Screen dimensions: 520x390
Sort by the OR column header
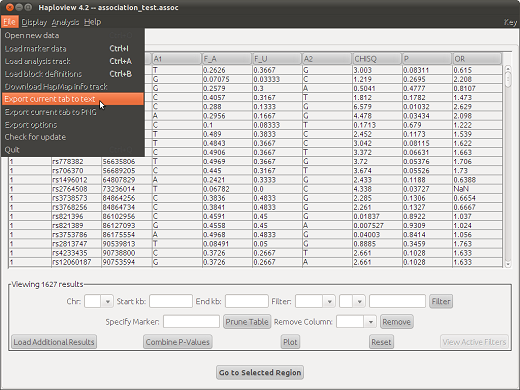[x=477, y=59]
